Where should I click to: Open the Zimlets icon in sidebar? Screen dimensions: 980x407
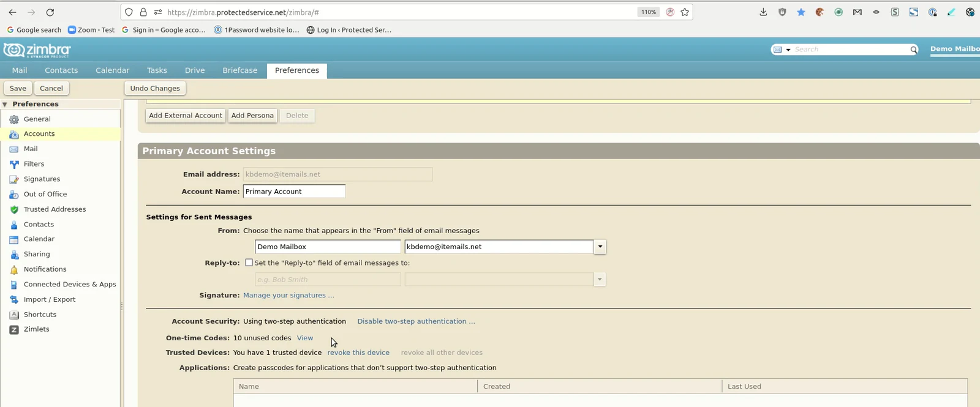coord(14,329)
